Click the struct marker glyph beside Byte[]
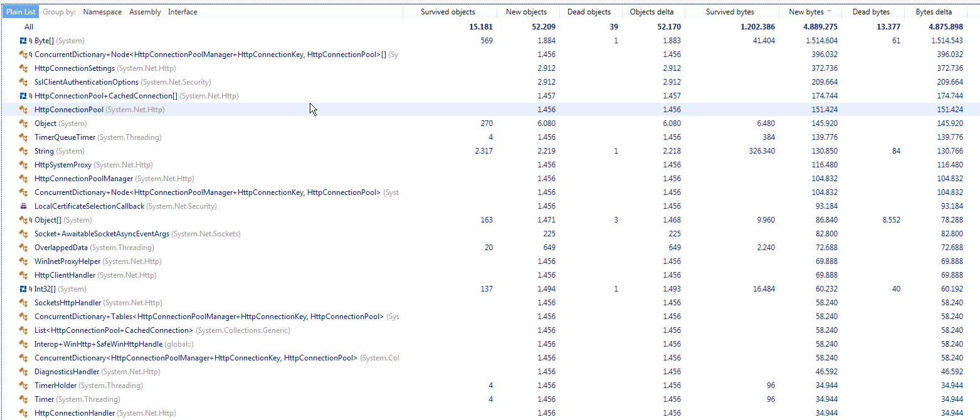Image resolution: width=980 pixels, height=420 pixels. click(30, 40)
